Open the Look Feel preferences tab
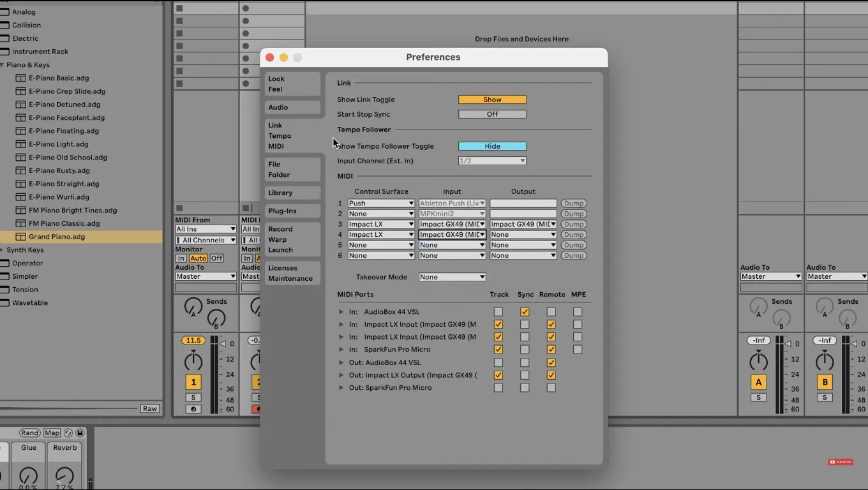Image resolution: width=868 pixels, height=490 pixels. [x=292, y=84]
